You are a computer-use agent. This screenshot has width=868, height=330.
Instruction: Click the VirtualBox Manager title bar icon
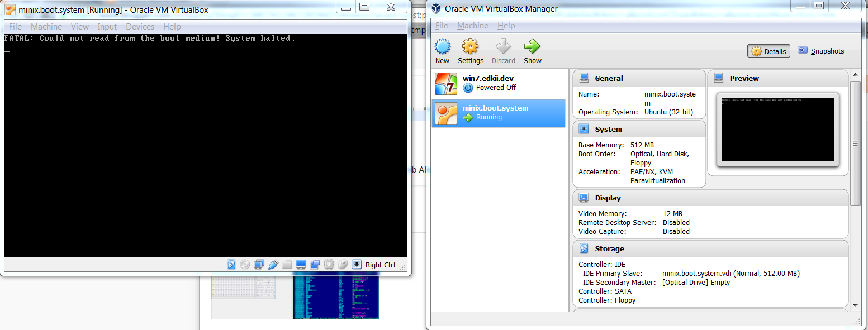click(x=435, y=8)
